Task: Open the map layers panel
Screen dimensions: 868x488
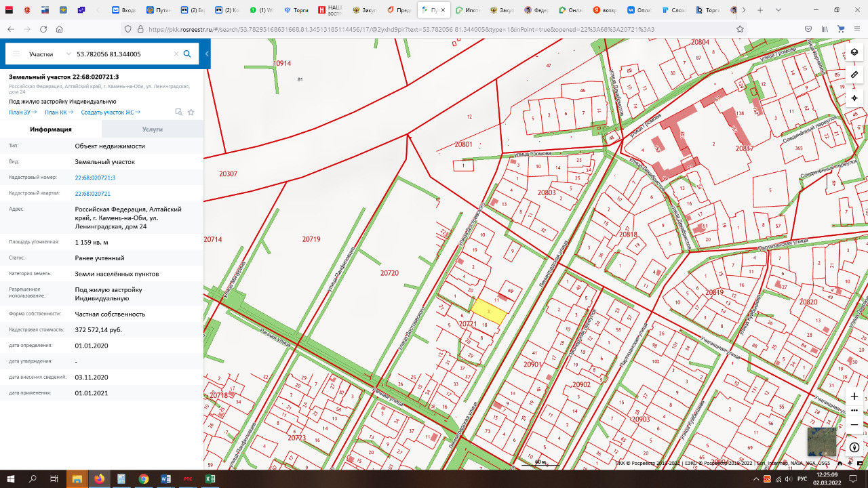Action: click(x=854, y=52)
